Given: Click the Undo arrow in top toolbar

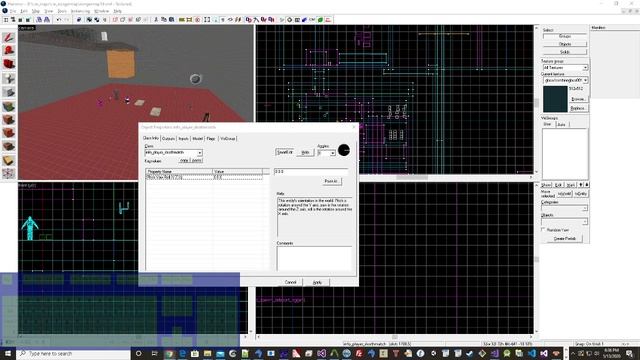Looking at the screenshot, I should 59,20.
